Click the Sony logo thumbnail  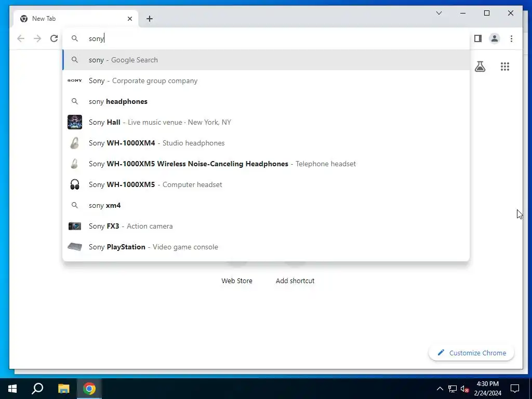click(x=75, y=81)
